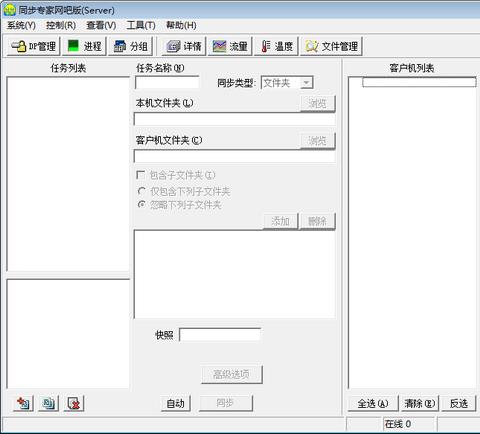The image size is (480, 434).
Task: Open the 工具(T) menu
Action: click(x=141, y=25)
